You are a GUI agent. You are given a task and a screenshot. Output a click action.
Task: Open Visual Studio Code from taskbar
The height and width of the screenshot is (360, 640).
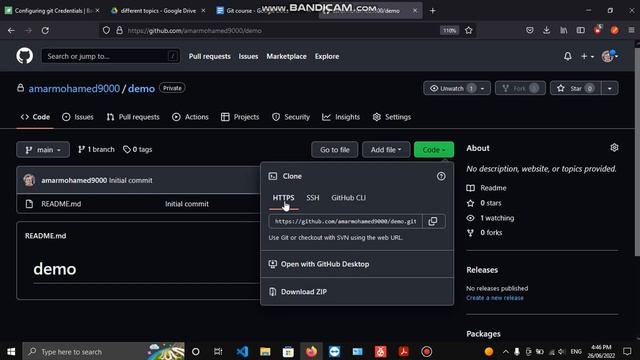(x=242, y=351)
